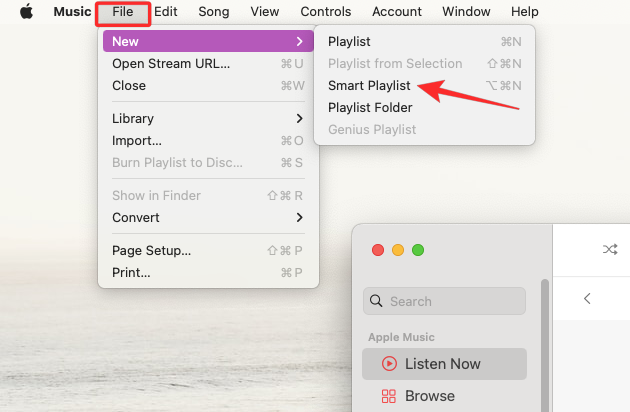The width and height of the screenshot is (630, 412).
Task: Open the New submenu
Action: point(208,41)
